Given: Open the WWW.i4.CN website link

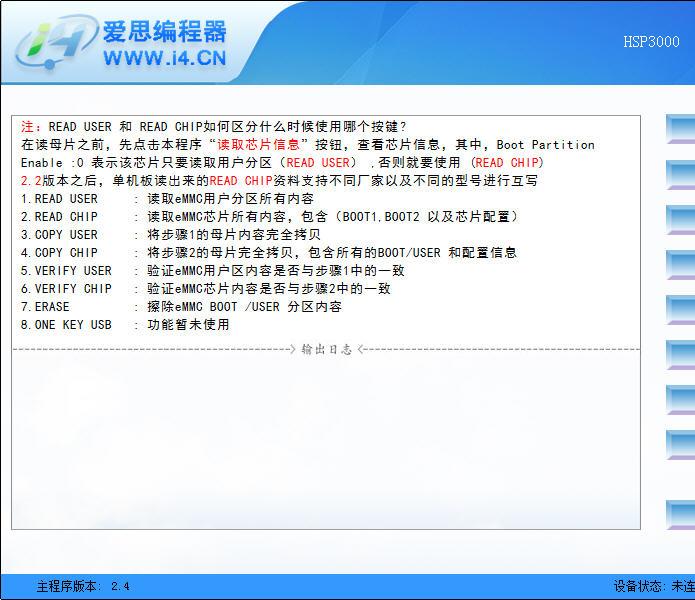Looking at the screenshot, I should [x=164, y=59].
